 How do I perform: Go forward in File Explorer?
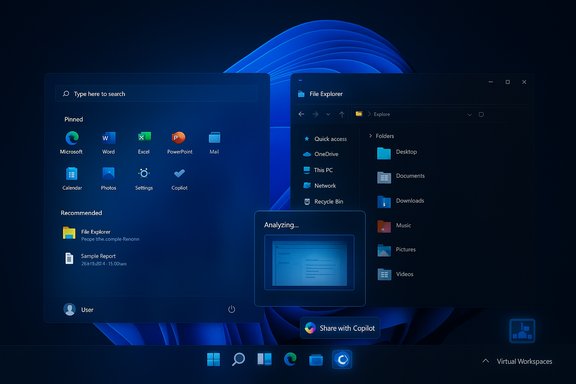[315, 114]
